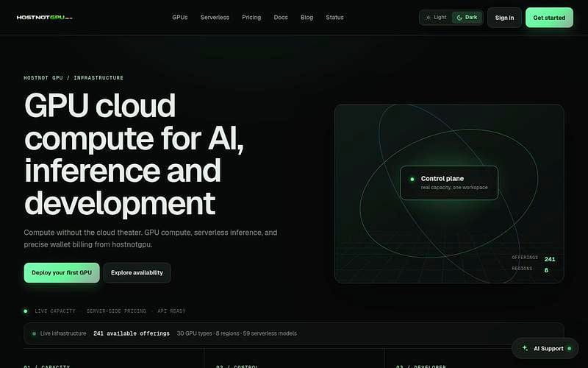Open the Docs nav link
The width and height of the screenshot is (588, 368).
point(281,17)
